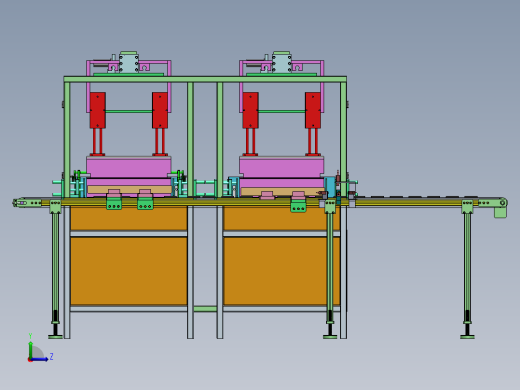Select the right station's right red cylinder
Screen dimensions: 520x390
(x=313, y=110)
